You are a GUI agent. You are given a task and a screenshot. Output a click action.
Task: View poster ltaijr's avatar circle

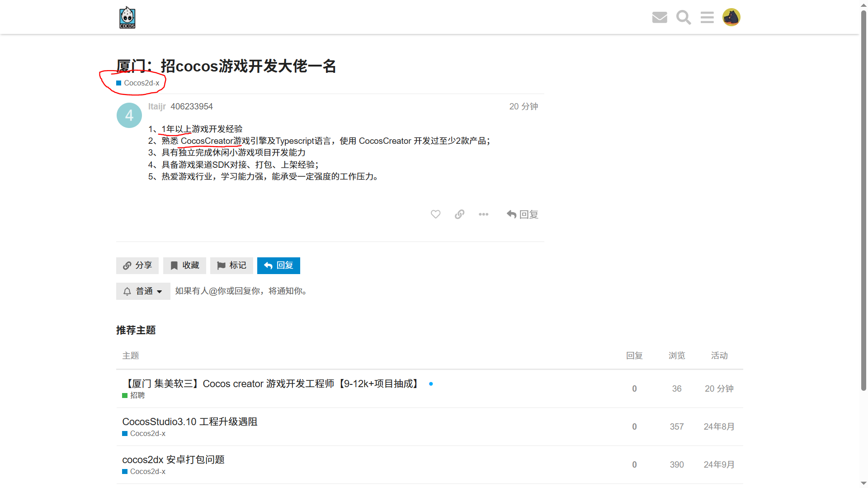(129, 115)
